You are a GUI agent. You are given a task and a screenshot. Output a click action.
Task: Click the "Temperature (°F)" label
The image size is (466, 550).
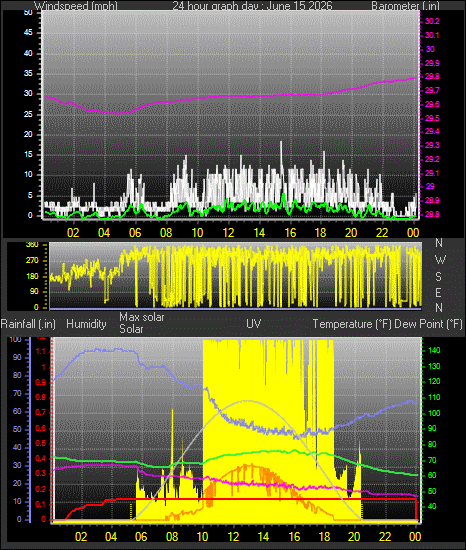352,324
